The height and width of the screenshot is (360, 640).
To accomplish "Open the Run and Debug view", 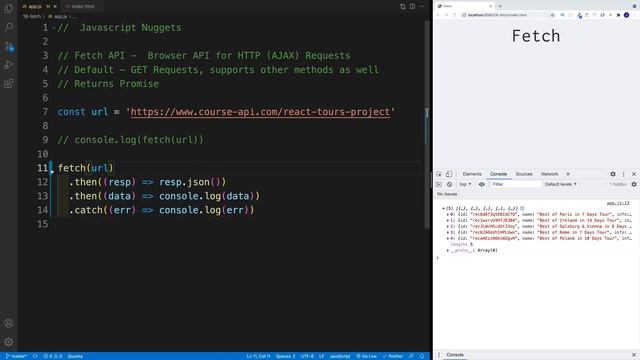I will point(9,64).
